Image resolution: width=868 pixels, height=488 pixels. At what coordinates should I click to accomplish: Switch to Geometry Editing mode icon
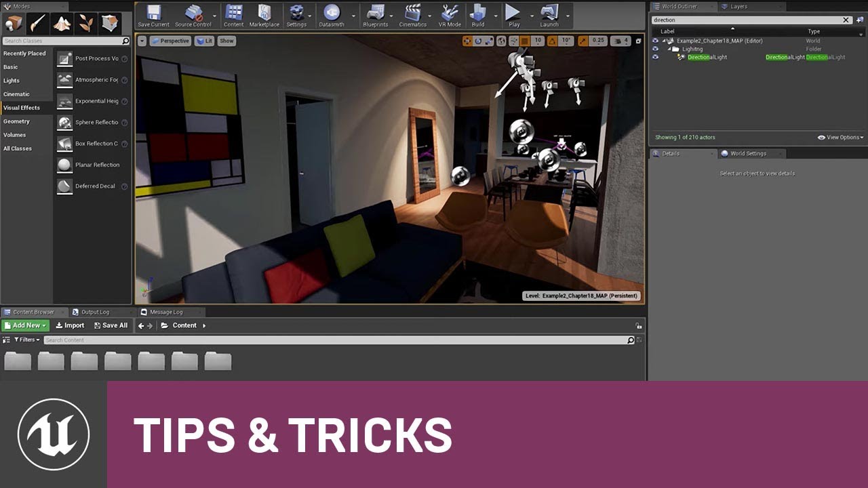111,24
